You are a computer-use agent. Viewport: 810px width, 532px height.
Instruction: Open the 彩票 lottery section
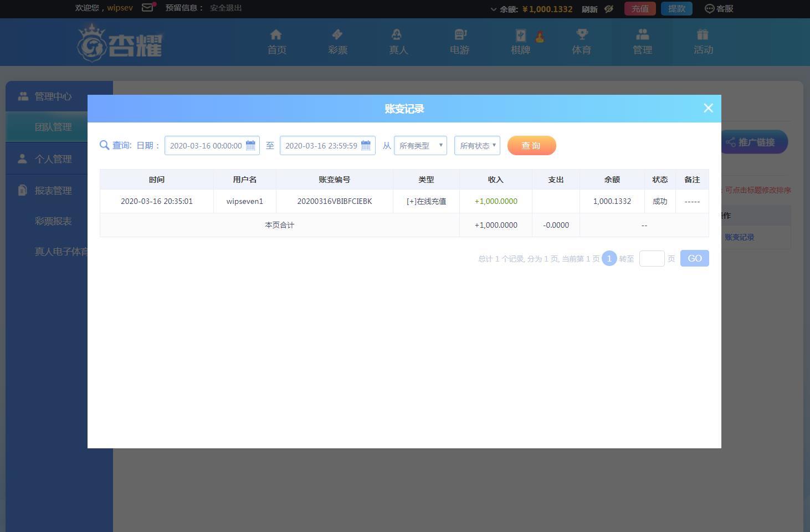tap(337, 42)
